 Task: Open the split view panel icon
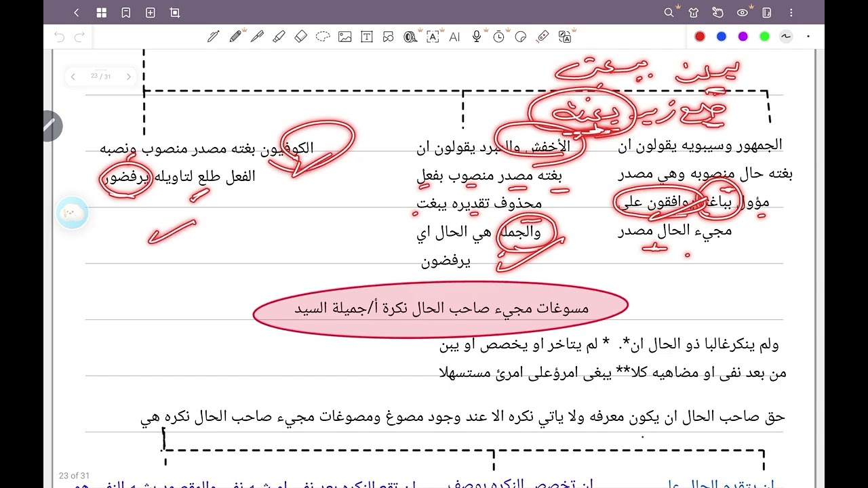(x=767, y=12)
